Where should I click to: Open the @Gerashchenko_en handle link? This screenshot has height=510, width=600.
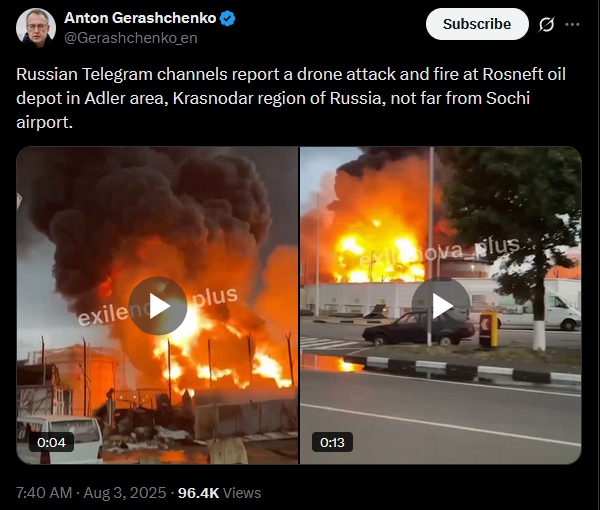coord(130,38)
